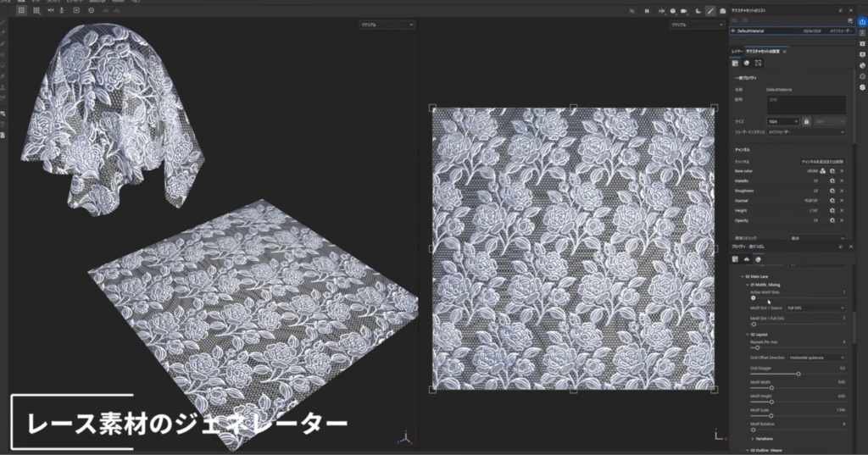
Task: Remove the Roughness channel with its X
Action: [x=842, y=191]
